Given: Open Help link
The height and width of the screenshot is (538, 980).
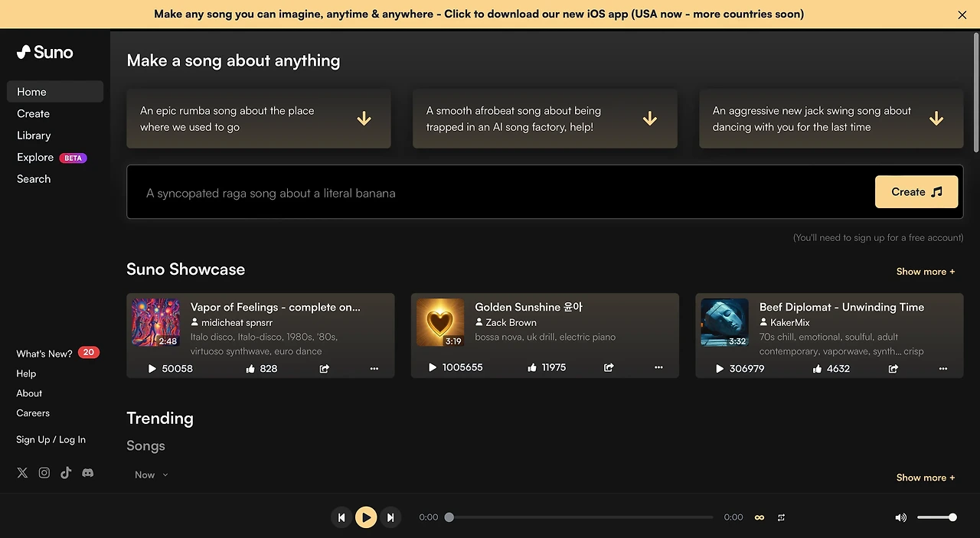Looking at the screenshot, I should point(26,373).
